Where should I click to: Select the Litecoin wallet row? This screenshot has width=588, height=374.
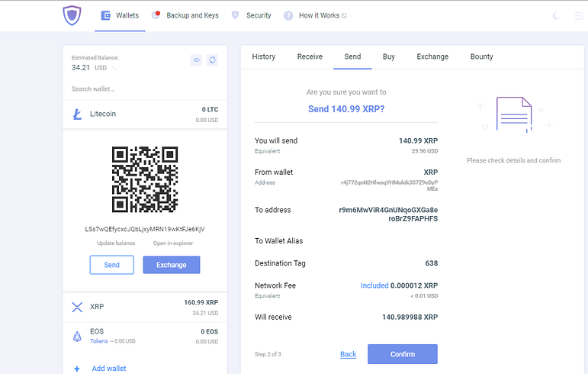pyautogui.click(x=145, y=114)
